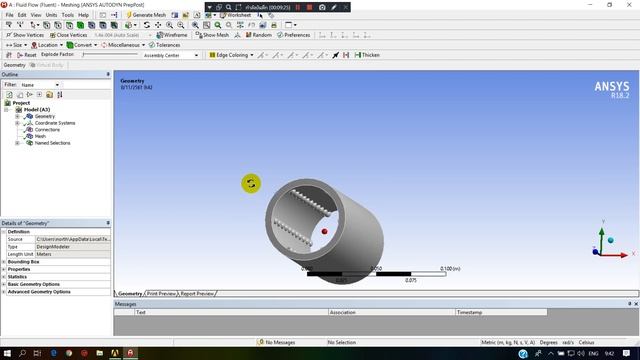Image resolution: width=640 pixels, height=360 pixels.
Task: Toggle Show Vertices
Action: pyautogui.click(x=24, y=35)
